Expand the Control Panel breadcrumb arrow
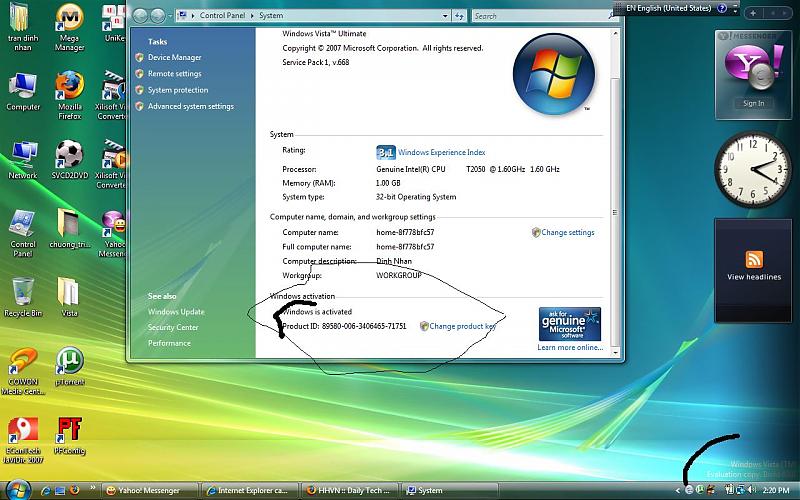The height and width of the screenshot is (500, 800). click(x=250, y=16)
